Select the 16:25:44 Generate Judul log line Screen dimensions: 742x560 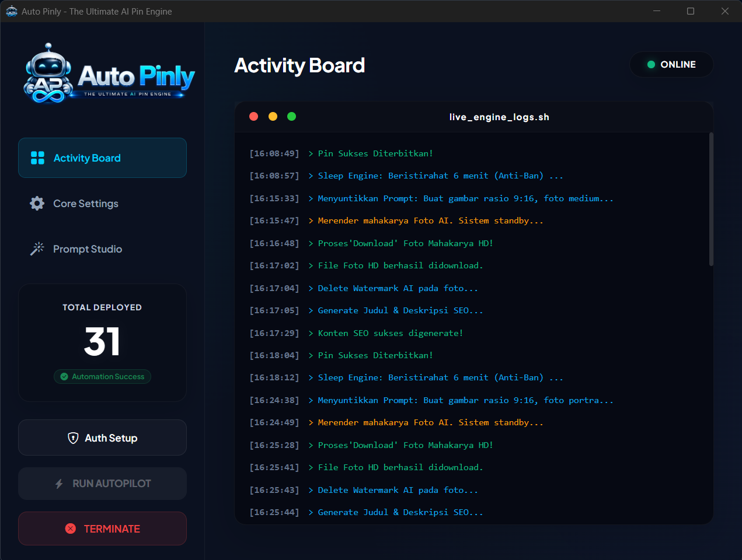[366, 512]
